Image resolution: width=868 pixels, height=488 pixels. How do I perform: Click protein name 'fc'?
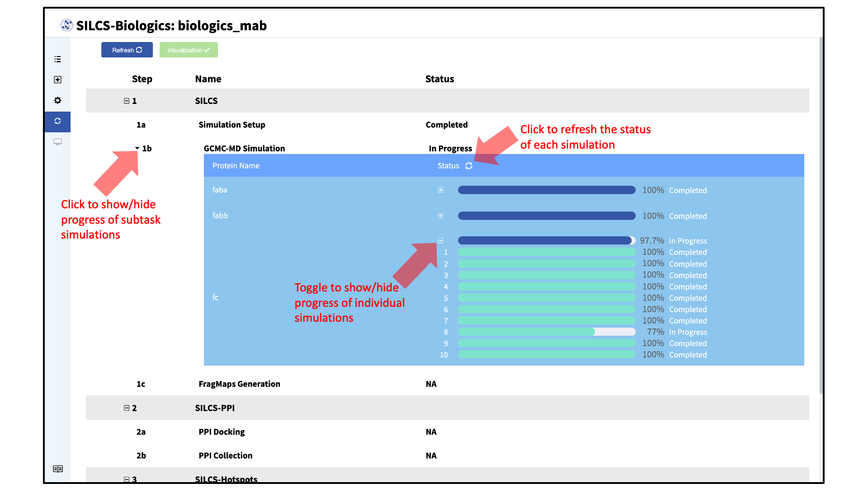point(215,297)
